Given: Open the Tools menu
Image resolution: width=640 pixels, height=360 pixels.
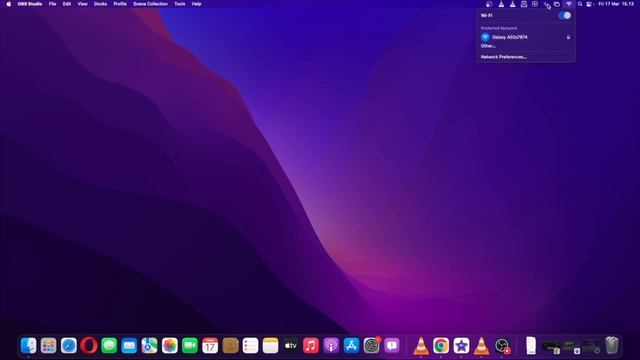Looking at the screenshot, I should [180, 4].
